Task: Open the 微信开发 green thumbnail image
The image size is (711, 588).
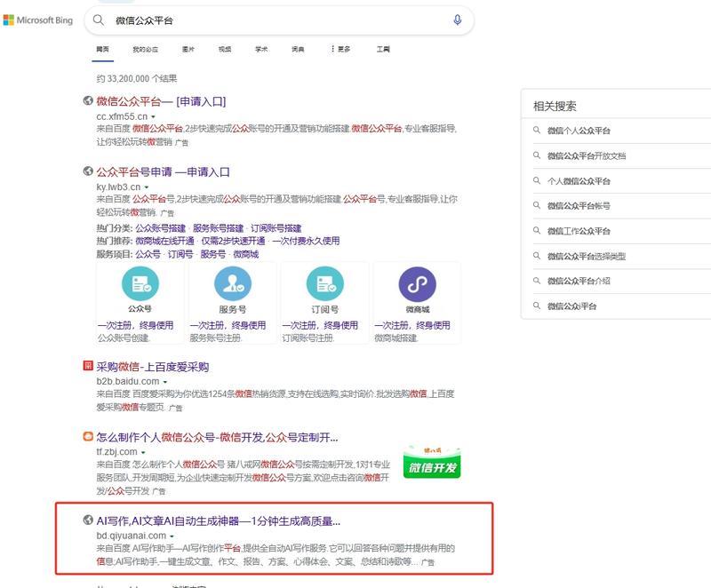Action: click(432, 462)
